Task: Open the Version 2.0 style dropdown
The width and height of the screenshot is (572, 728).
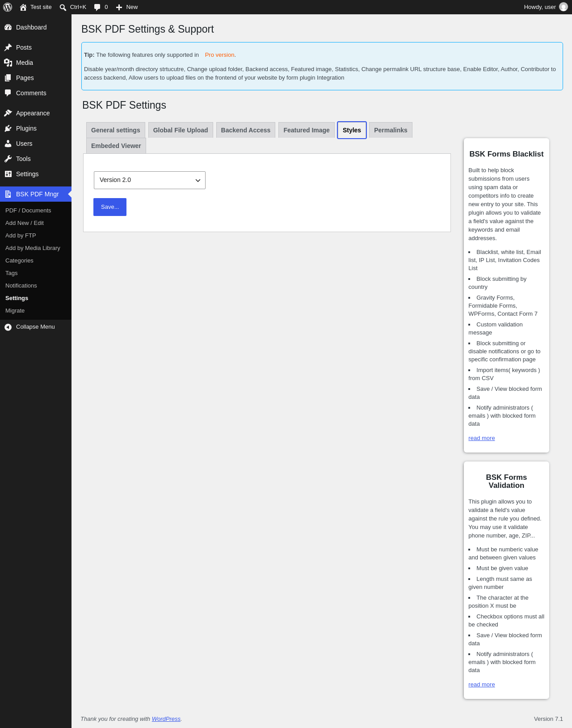Action: [150, 180]
